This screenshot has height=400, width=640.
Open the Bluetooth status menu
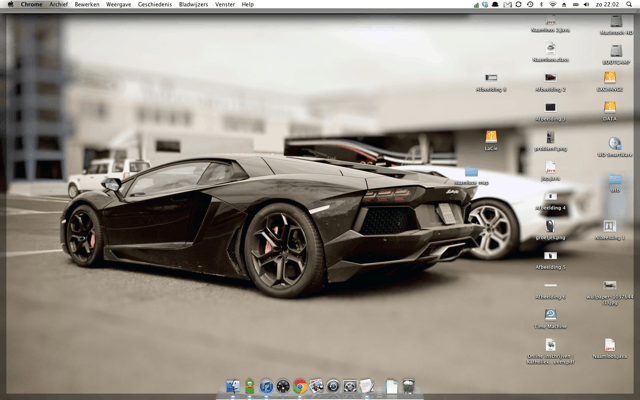click(x=541, y=4)
